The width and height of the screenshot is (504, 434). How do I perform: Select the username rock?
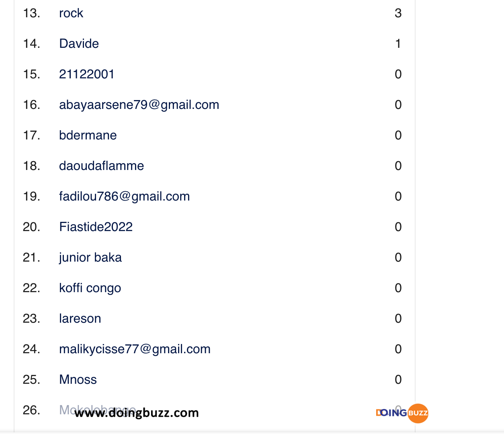pyautogui.click(x=71, y=13)
